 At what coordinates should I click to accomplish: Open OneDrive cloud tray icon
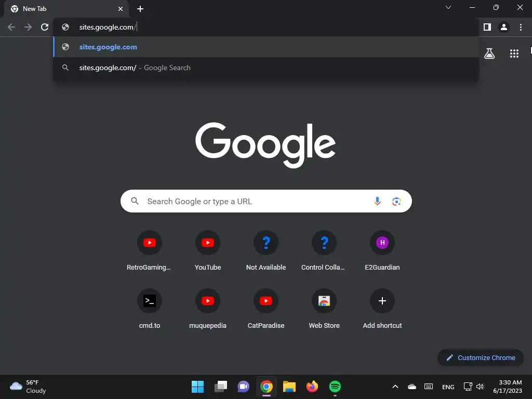click(x=412, y=387)
